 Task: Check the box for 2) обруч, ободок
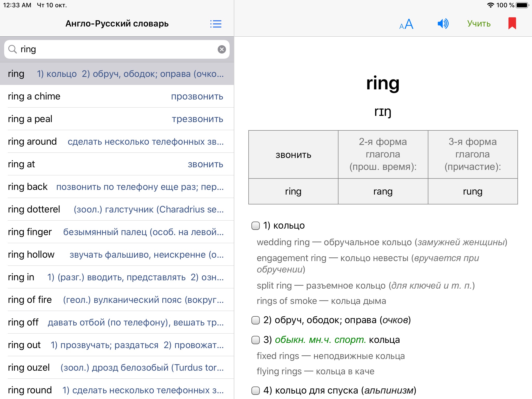click(256, 320)
